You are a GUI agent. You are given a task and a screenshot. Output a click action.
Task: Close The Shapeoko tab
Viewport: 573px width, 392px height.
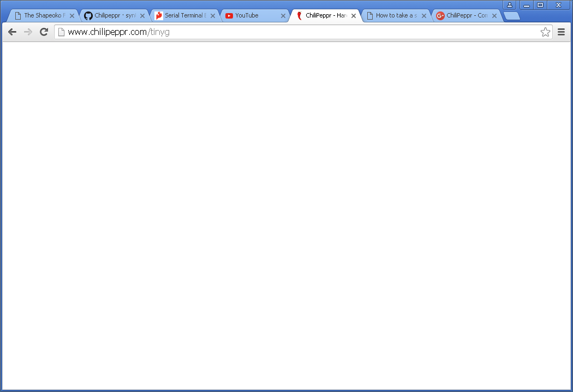tap(72, 16)
